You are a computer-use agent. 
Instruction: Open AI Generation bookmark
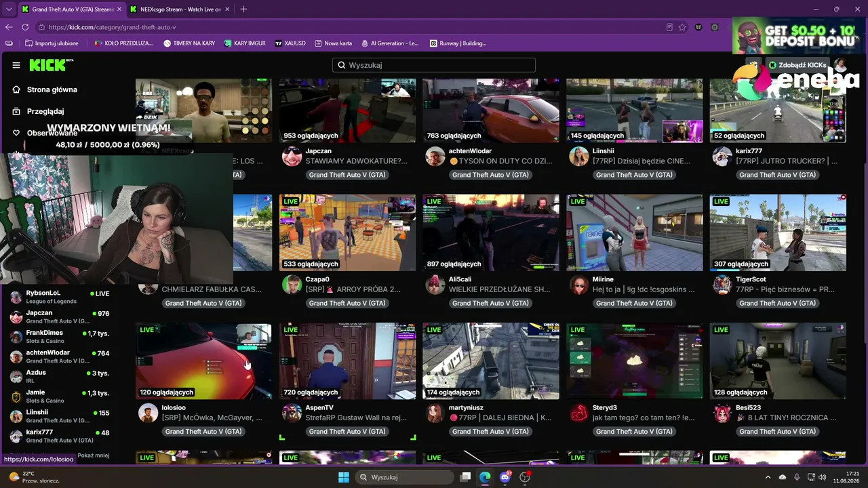[390, 43]
